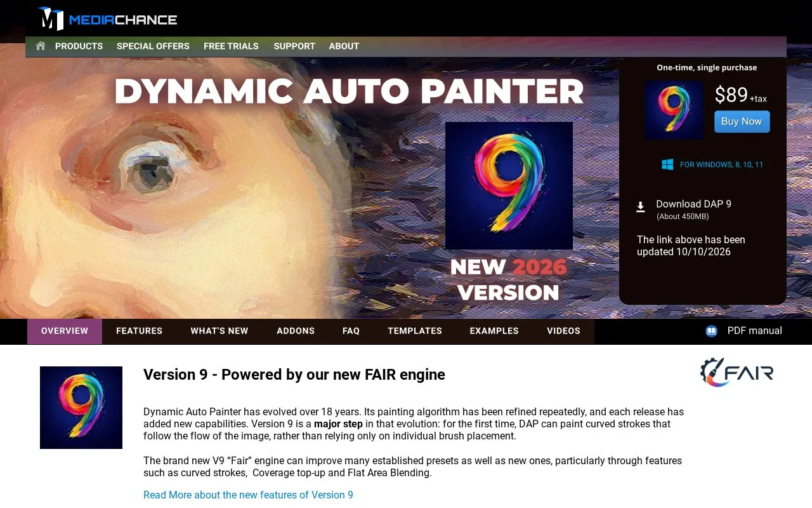This screenshot has width=812, height=508.
Task: Open the Templates tab
Action: (415, 331)
